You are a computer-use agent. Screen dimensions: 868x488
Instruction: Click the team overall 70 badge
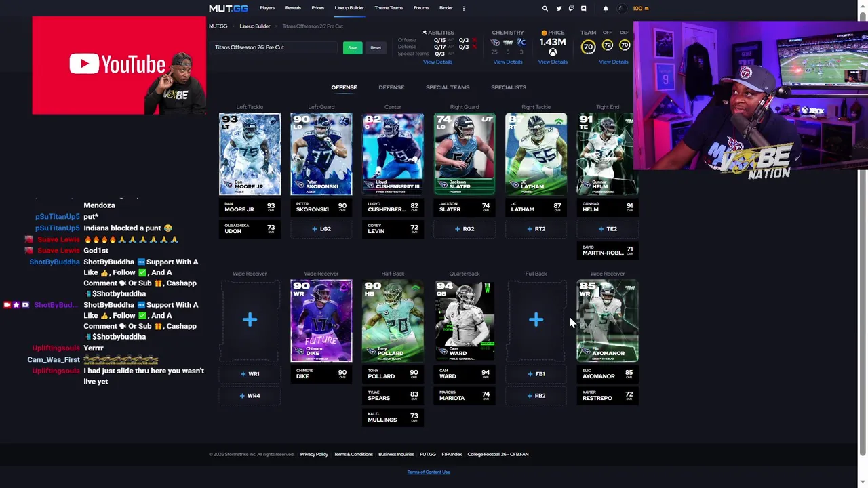pos(588,46)
